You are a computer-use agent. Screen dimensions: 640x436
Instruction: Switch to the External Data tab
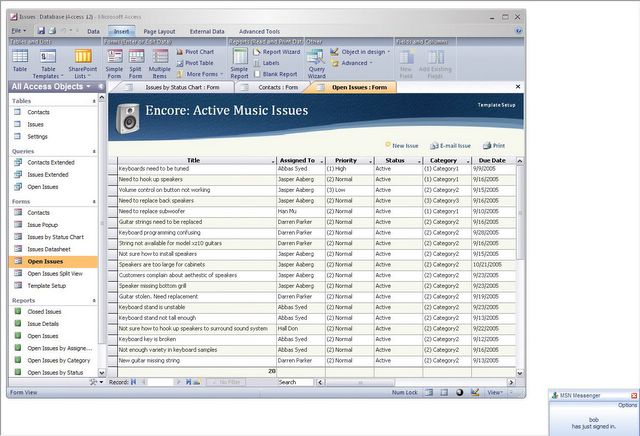tap(207, 31)
